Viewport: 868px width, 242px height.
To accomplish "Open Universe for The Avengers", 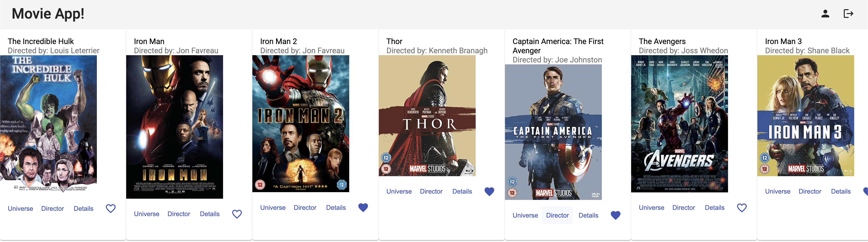I will point(651,208).
